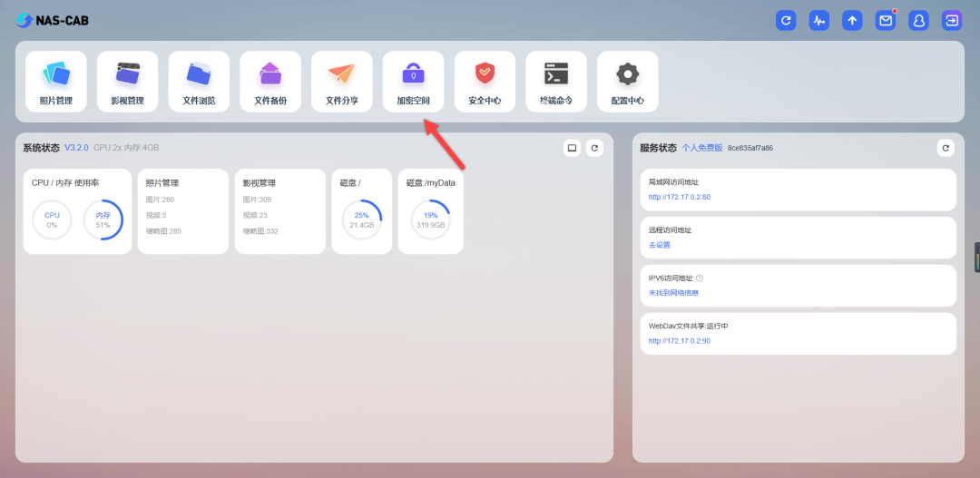Open the activity monitor pulse icon
This screenshot has height=478, width=980.
click(819, 20)
